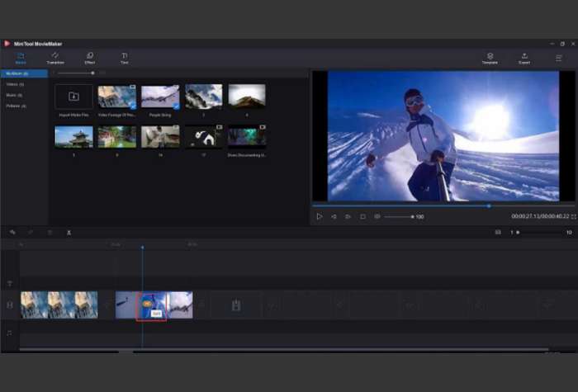Screen dimensions: 578x392
Task: Click transition slot after last clip
Action: click(x=201, y=305)
